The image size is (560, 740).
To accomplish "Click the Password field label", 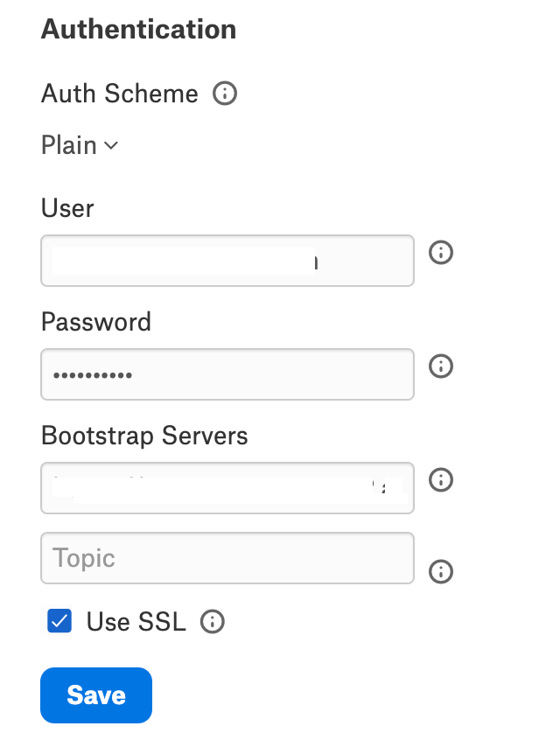I will tap(96, 322).
